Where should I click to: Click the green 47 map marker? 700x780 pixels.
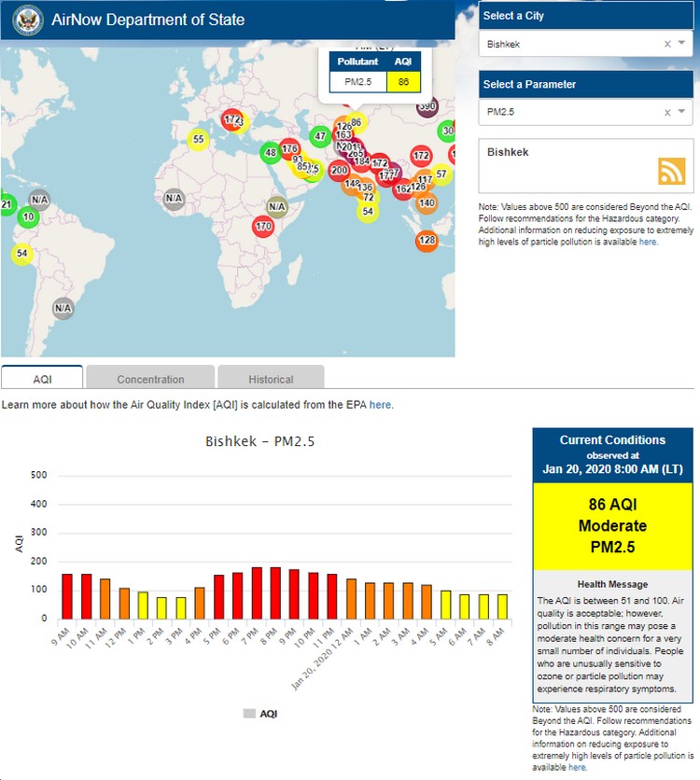[x=320, y=136]
